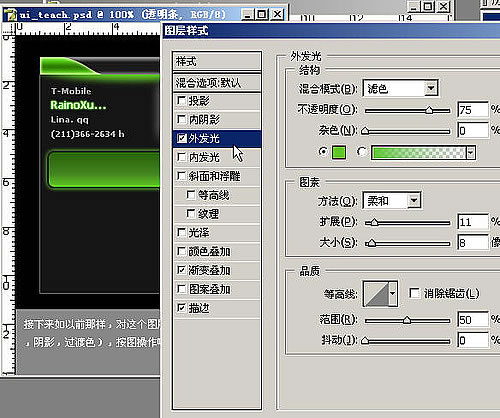This screenshot has height=418, width=500.
Task: Click the green glow color swatch
Action: click(339, 152)
